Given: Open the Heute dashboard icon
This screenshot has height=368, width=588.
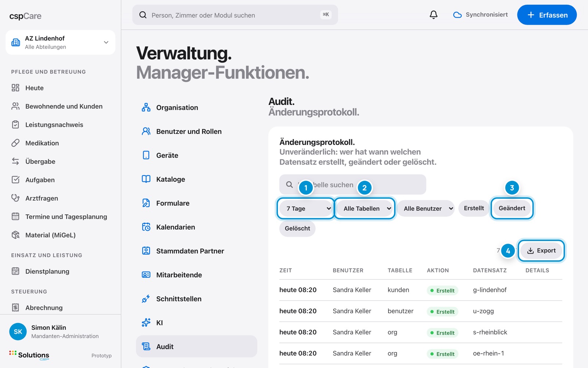Looking at the screenshot, I should 15,88.
